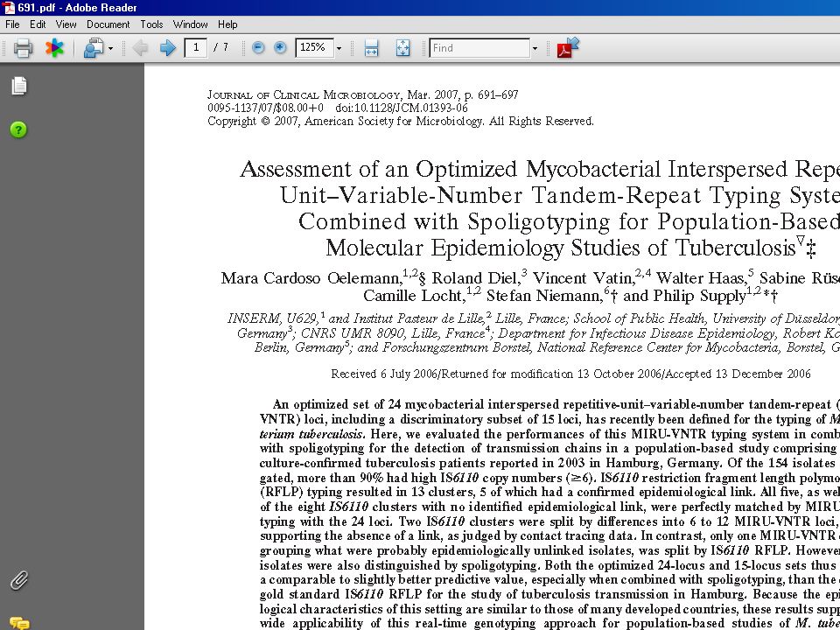Open the green help How To icon
The image size is (840, 630).
tap(18, 129)
